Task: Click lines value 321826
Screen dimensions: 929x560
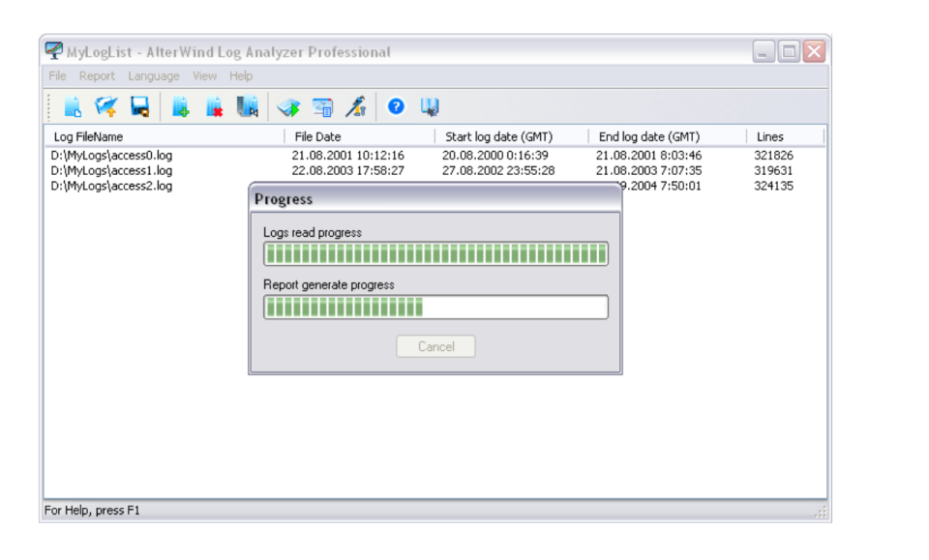Action: pyautogui.click(x=773, y=155)
